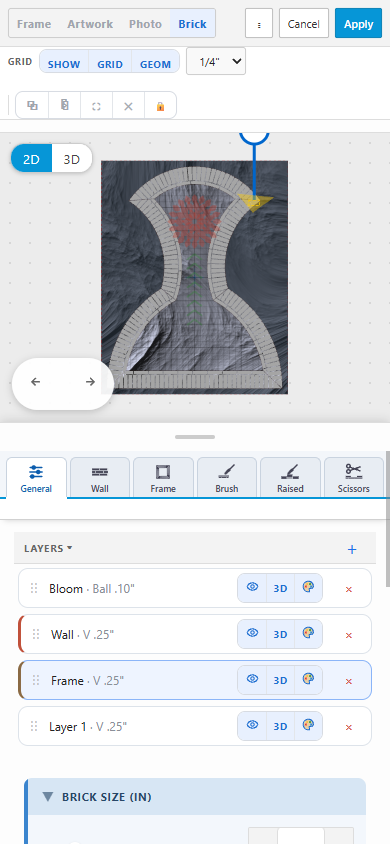The width and height of the screenshot is (390, 844).
Task: Click the lock icon in toolbar
Action: pyautogui.click(x=160, y=106)
